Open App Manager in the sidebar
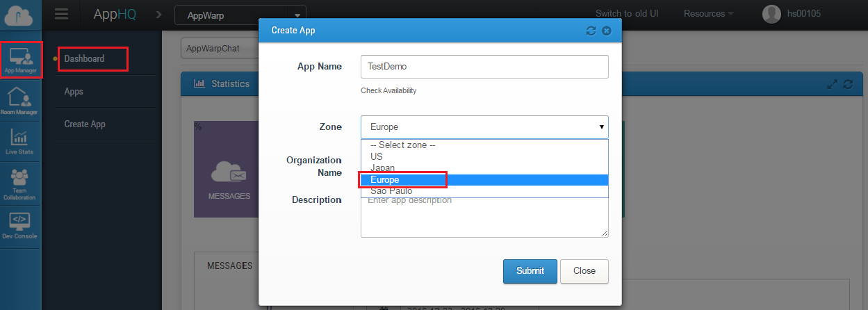Screen dimensions: 868x310 coord(21,60)
